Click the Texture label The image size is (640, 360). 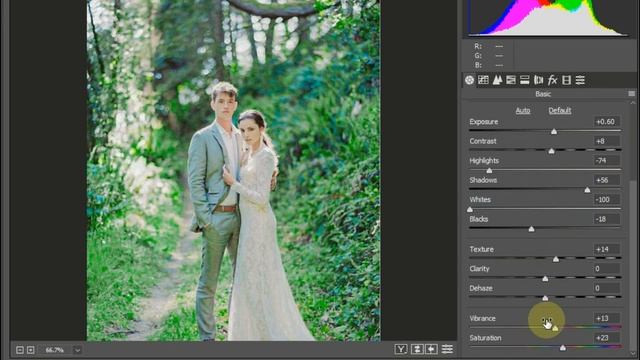tap(482, 249)
